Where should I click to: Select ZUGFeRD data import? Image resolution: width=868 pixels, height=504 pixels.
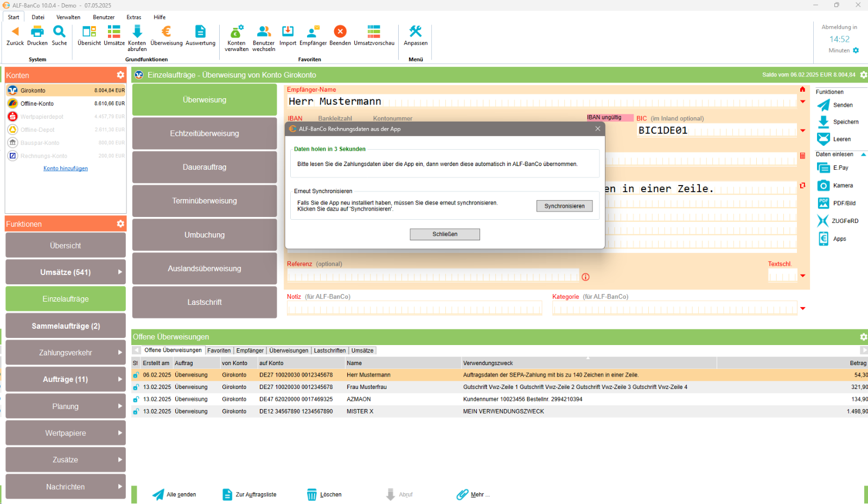pyautogui.click(x=823, y=221)
